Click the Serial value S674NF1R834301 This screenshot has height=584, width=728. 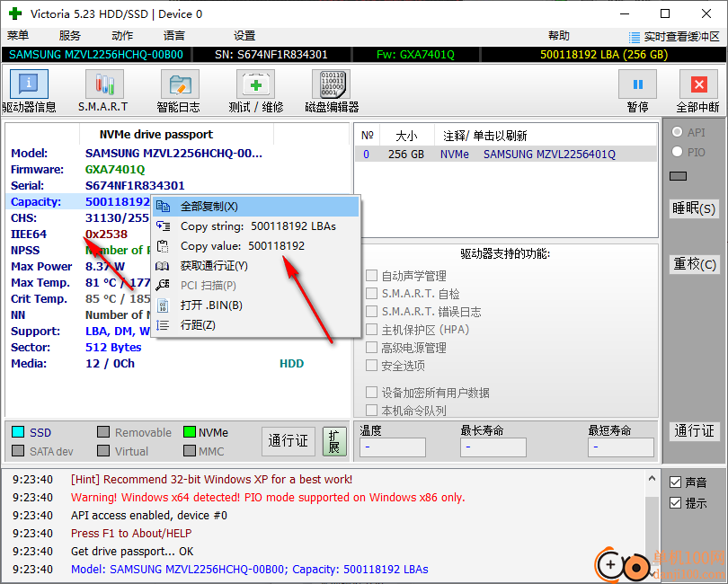(135, 186)
